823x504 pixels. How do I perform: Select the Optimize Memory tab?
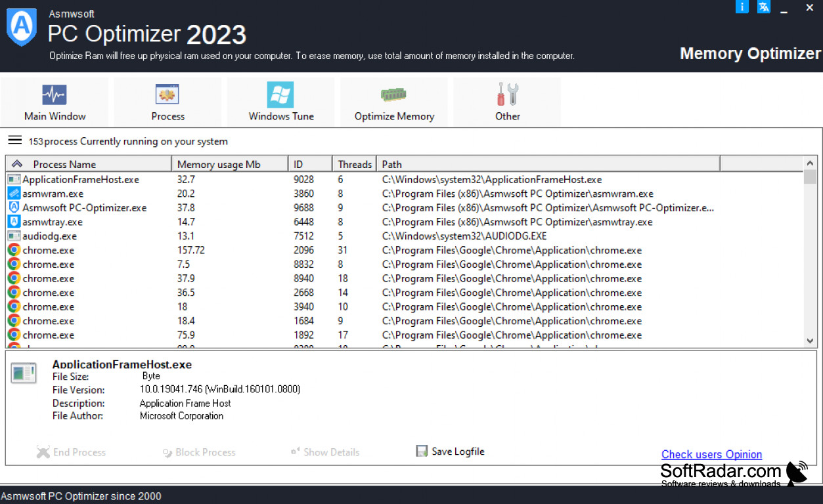coord(394,102)
